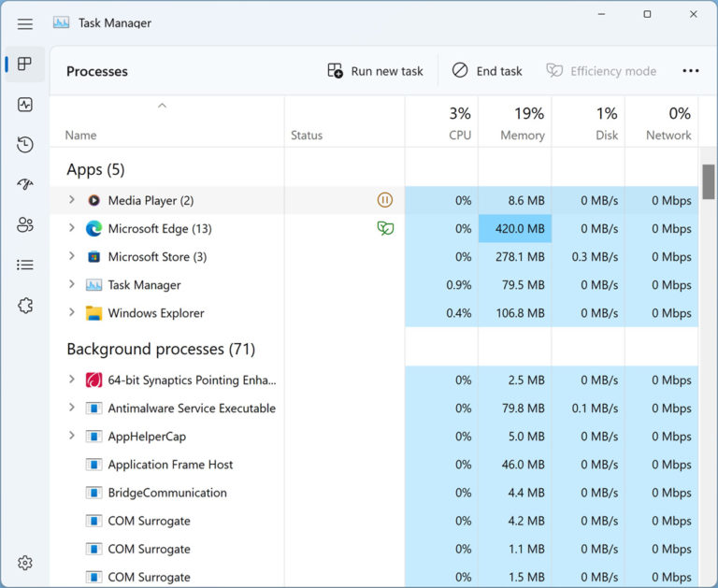Open the Performance page icon

(25, 105)
